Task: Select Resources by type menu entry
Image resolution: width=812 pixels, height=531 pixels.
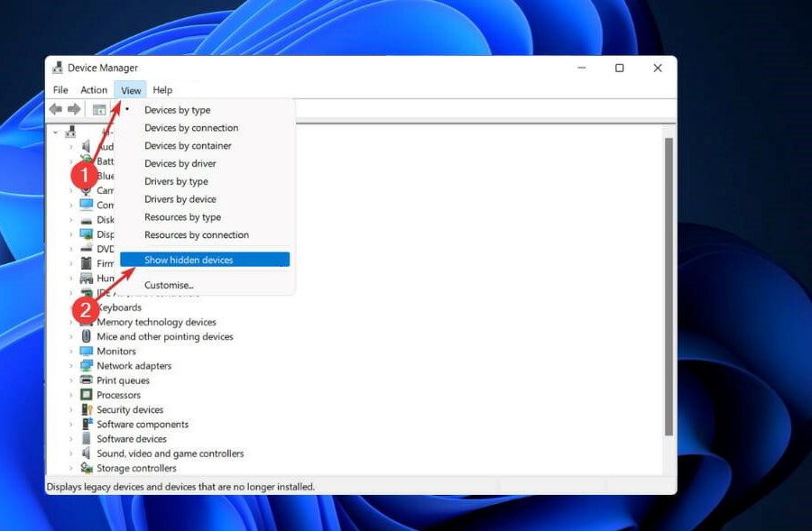Action: 182,217
